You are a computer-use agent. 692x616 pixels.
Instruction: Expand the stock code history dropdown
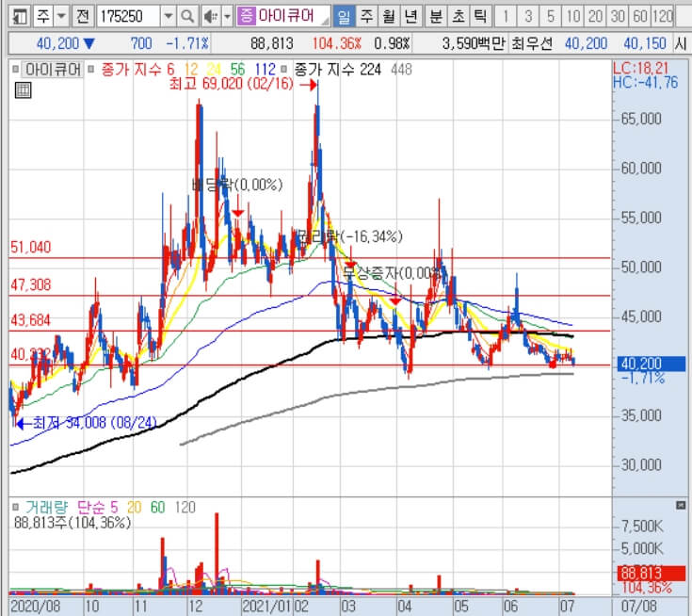(169, 17)
